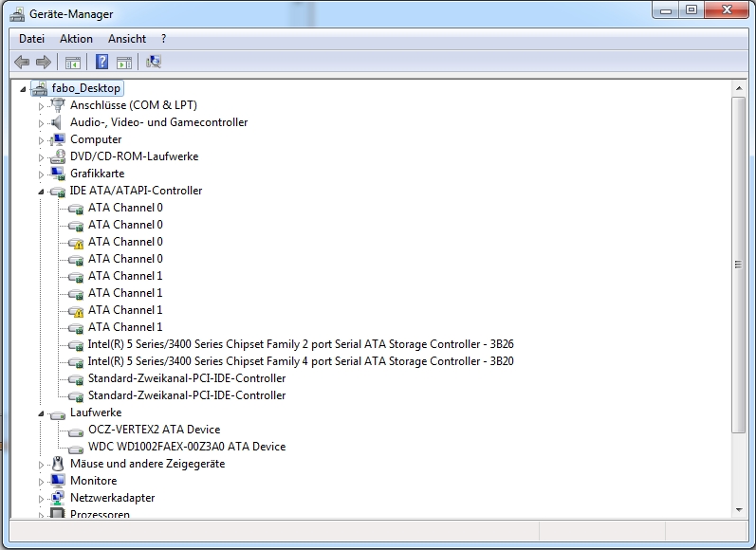Select the IDE ATA/ATAPI-Controller category icon

[x=58, y=192]
